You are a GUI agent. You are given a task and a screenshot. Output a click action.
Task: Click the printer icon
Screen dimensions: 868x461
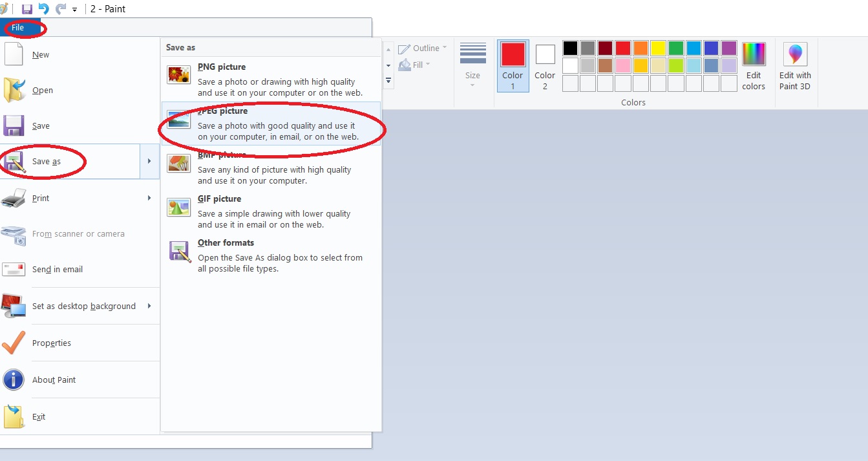tap(14, 198)
